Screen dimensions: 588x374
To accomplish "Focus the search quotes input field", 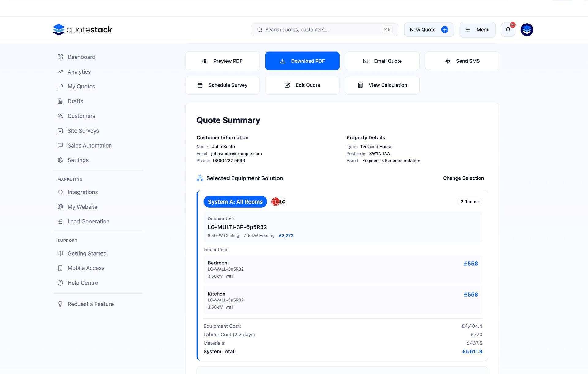I will [x=322, y=30].
